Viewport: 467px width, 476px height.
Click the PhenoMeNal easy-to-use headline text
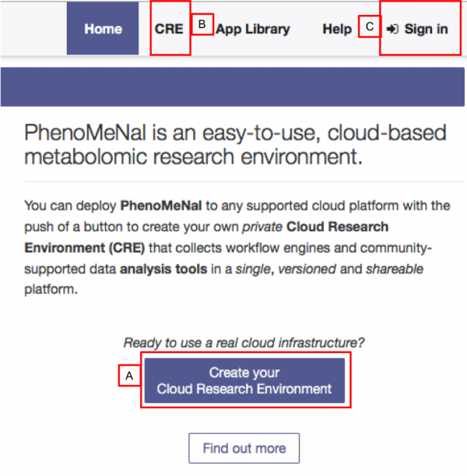pos(235,143)
